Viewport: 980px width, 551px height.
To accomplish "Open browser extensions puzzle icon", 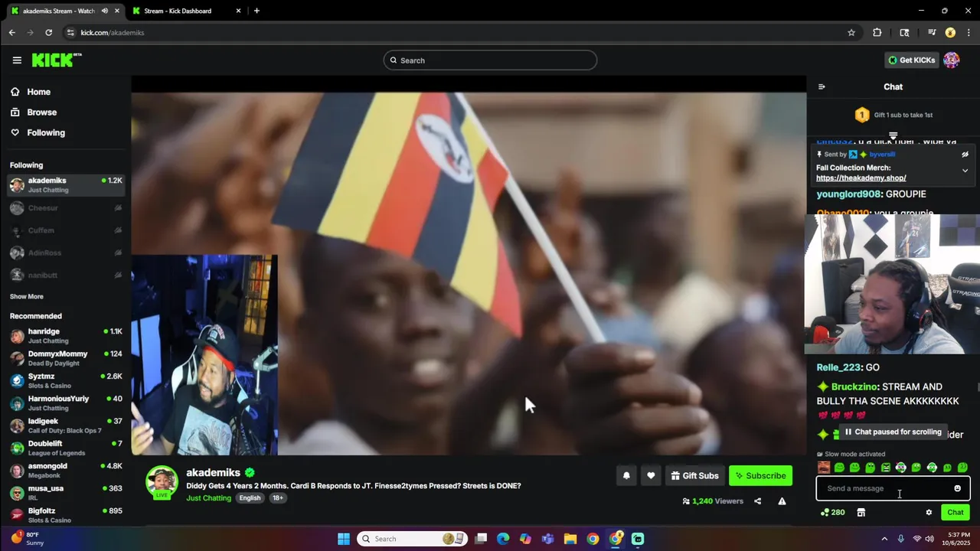I will (x=877, y=32).
